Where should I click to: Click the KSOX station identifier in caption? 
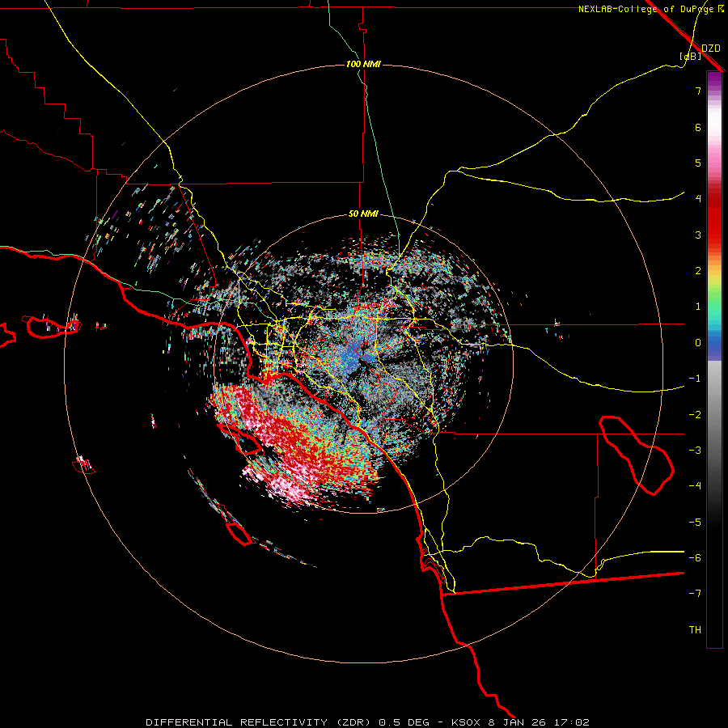coord(467,722)
